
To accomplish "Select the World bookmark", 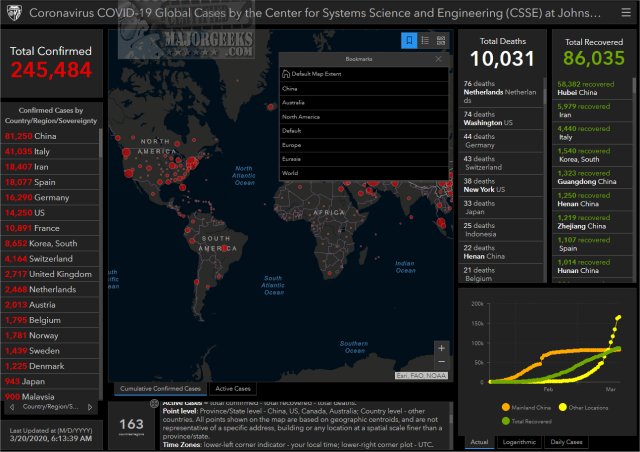I will (x=364, y=173).
